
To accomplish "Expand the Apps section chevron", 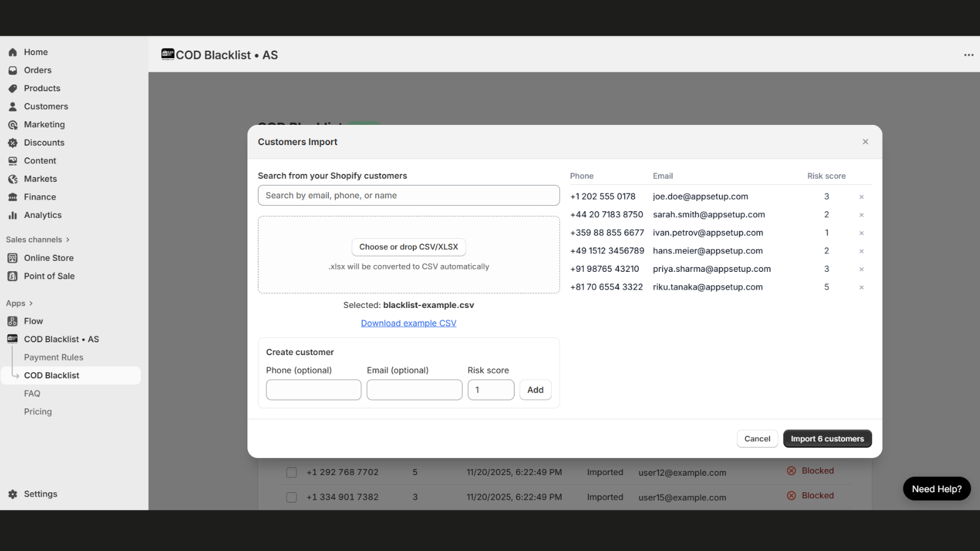I will [x=31, y=304].
